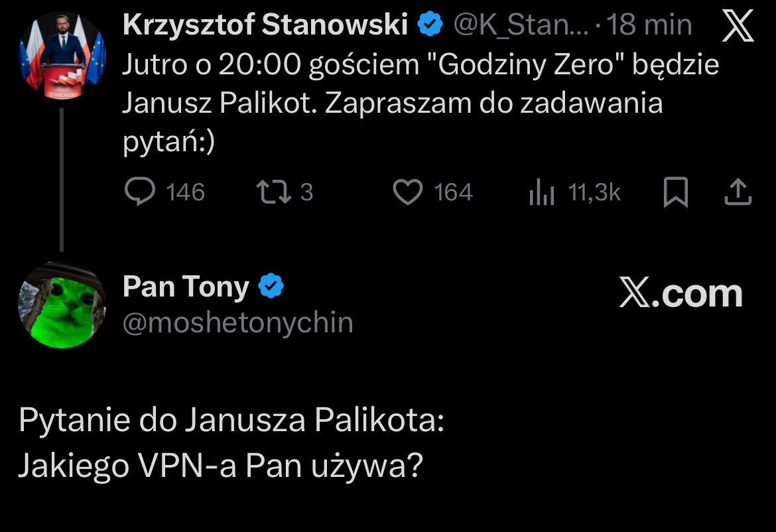
Task: Open the view analytics bar chart icon
Action: coord(541,193)
